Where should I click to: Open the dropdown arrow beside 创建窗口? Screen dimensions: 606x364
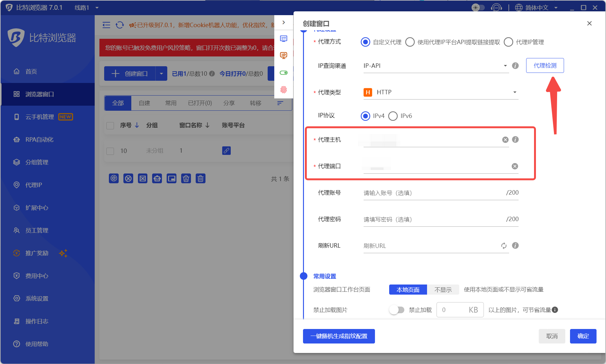tap(161, 74)
